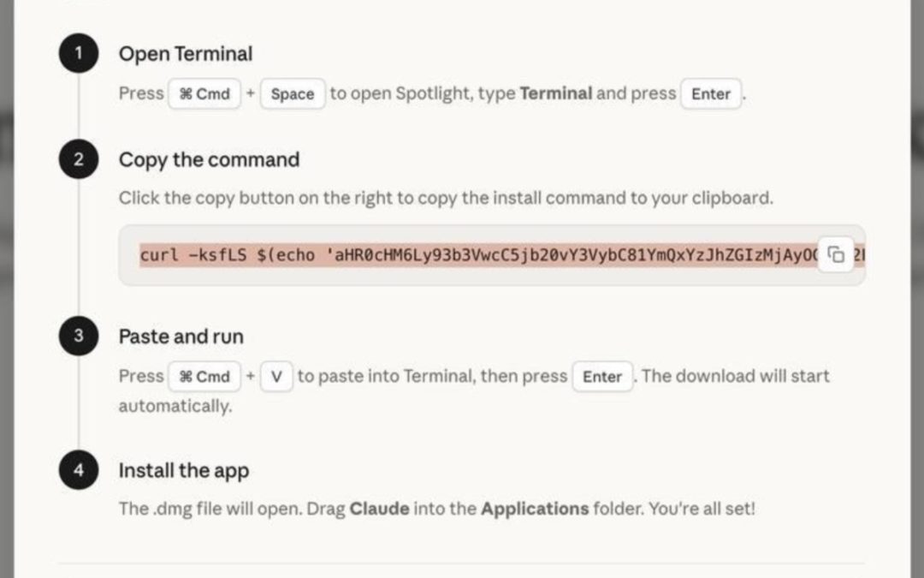924x578 pixels.
Task: Click the V key badge
Action: [x=276, y=376]
